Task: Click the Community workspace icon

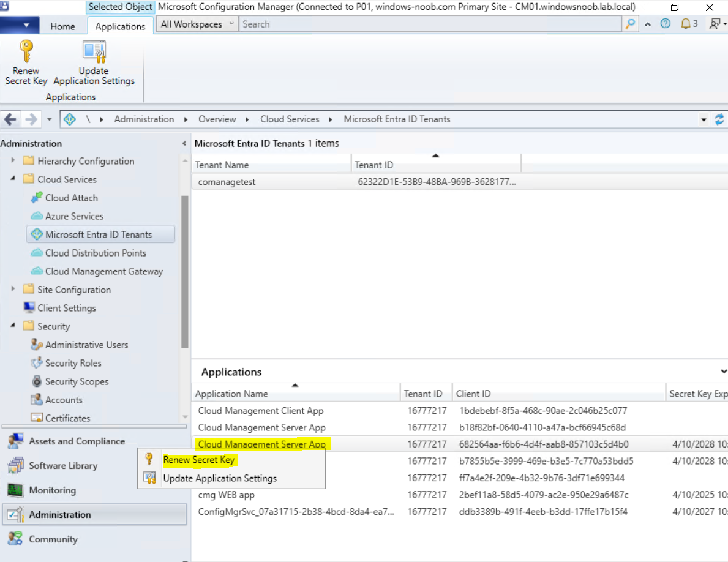Action: [x=15, y=539]
